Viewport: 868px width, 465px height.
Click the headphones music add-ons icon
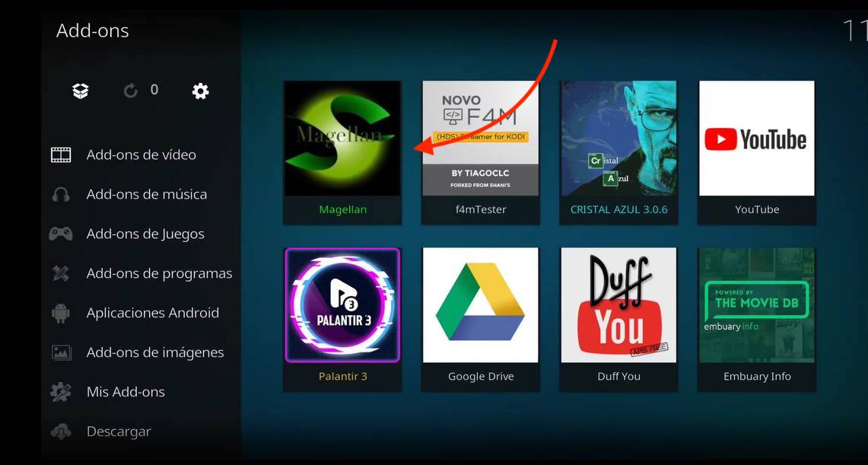tap(61, 194)
